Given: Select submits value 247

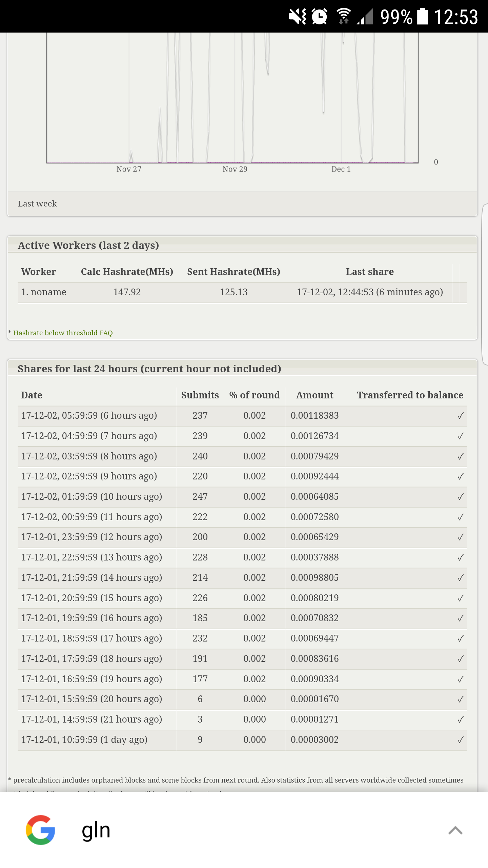Looking at the screenshot, I should (x=200, y=497).
